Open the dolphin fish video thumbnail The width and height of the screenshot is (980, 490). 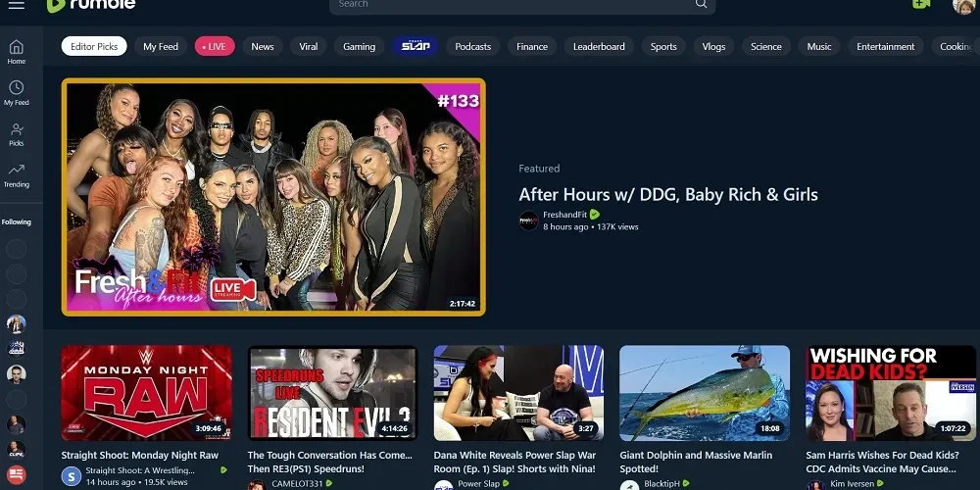tap(705, 393)
